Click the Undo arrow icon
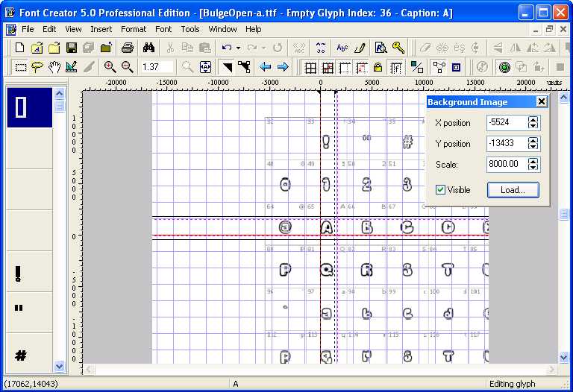573x392 pixels. click(x=227, y=48)
